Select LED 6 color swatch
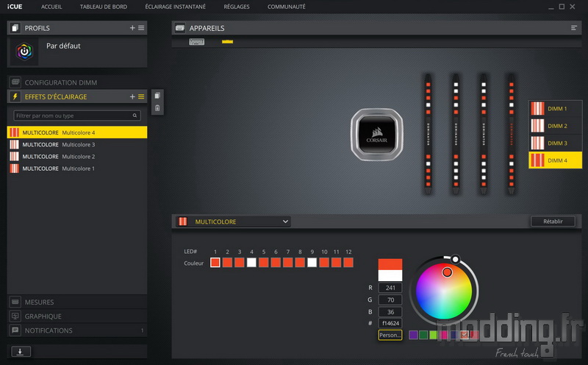 pos(276,263)
